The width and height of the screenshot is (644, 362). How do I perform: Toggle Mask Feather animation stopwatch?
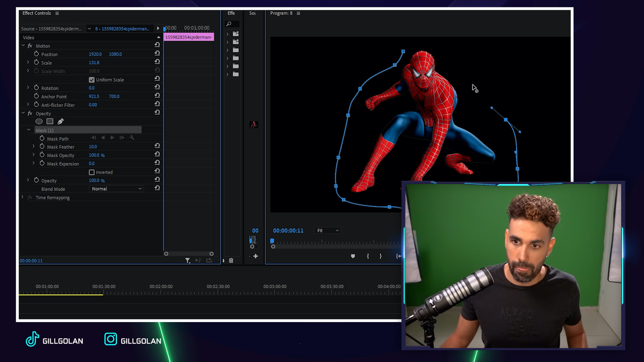click(x=42, y=146)
